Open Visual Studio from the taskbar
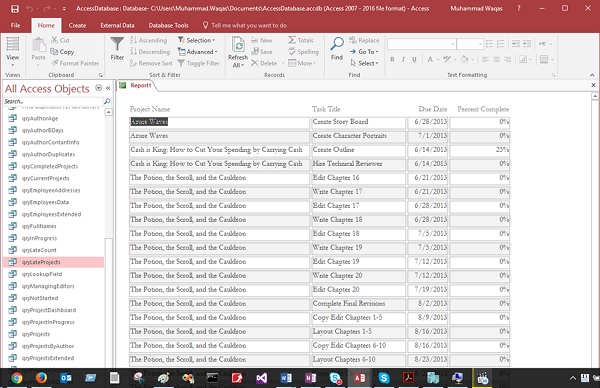 (261, 378)
